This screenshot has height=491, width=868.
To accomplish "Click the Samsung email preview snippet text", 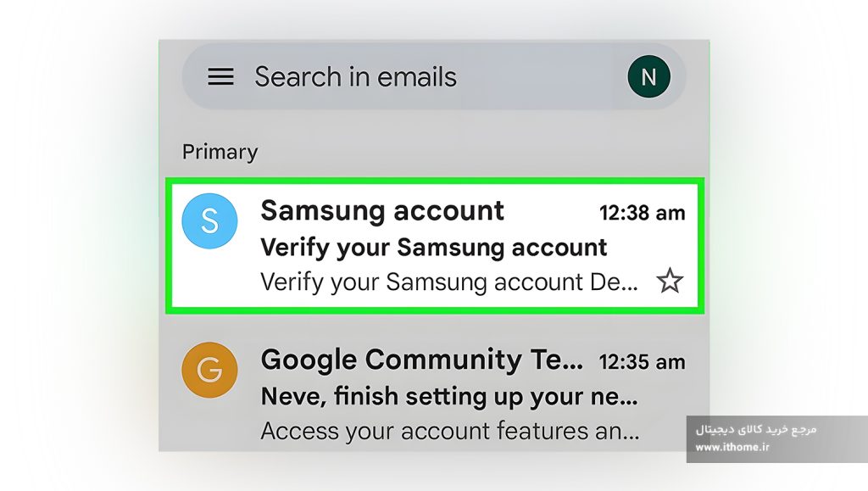I will [449, 282].
